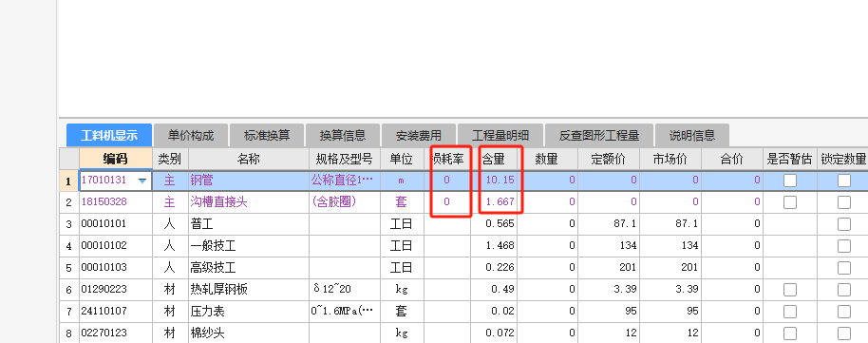
Task: Select row number 6 header
Action: [x=68, y=290]
